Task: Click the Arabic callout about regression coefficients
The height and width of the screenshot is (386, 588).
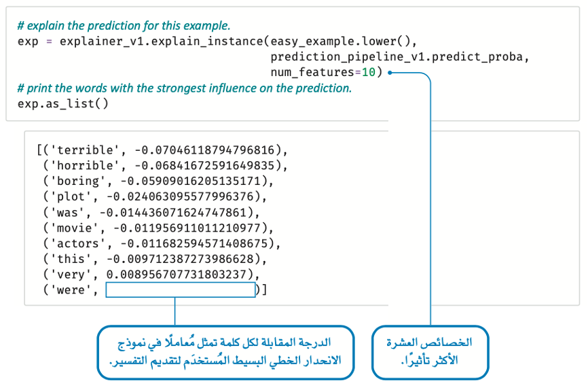Action: tap(225, 352)
